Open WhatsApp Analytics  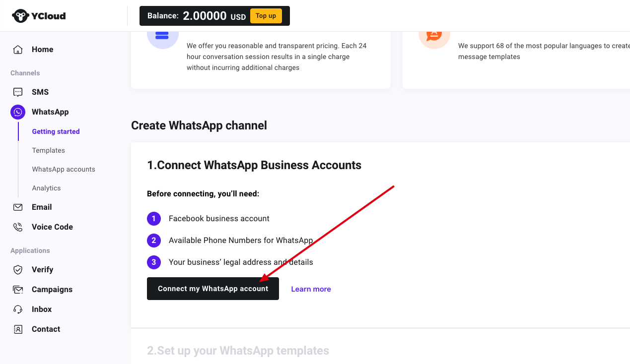tap(46, 188)
